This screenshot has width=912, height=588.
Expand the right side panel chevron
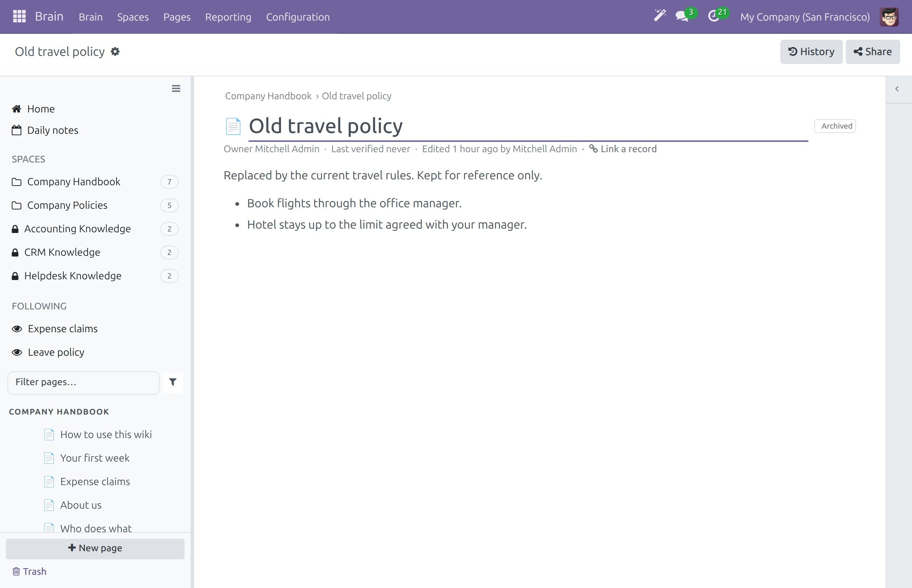point(897,89)
